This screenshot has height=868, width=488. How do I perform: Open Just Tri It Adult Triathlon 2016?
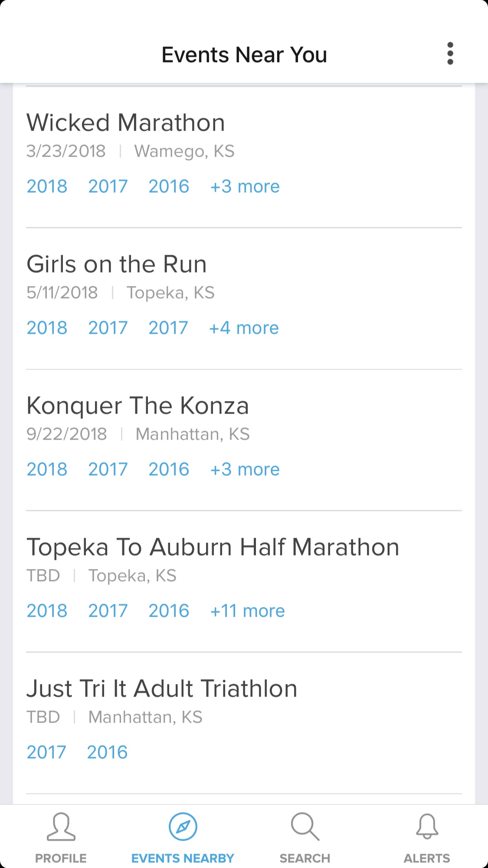tap(107, 753)
